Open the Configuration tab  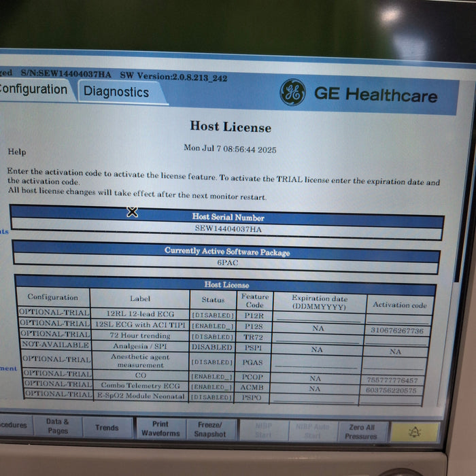coord(35,90)
